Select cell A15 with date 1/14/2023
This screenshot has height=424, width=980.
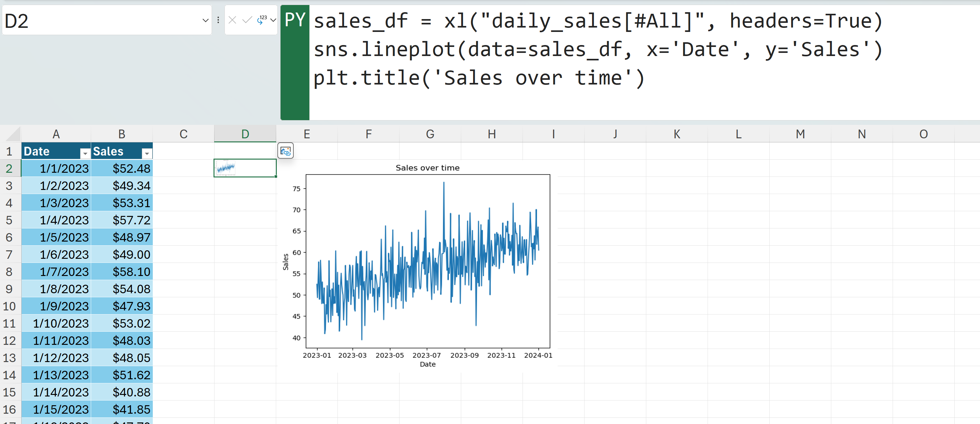tap(56, 392)
